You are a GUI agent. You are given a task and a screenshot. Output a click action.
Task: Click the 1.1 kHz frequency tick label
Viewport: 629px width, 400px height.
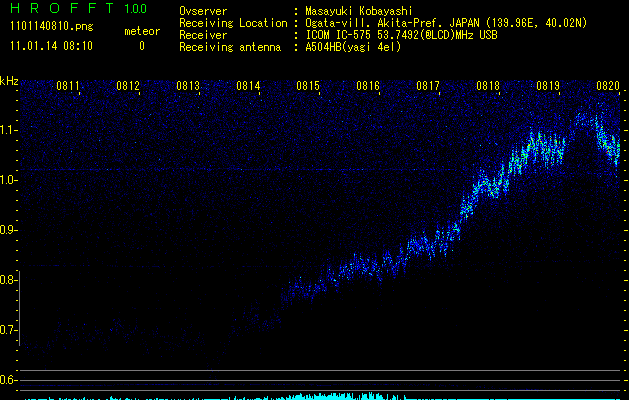click(7, 130)
